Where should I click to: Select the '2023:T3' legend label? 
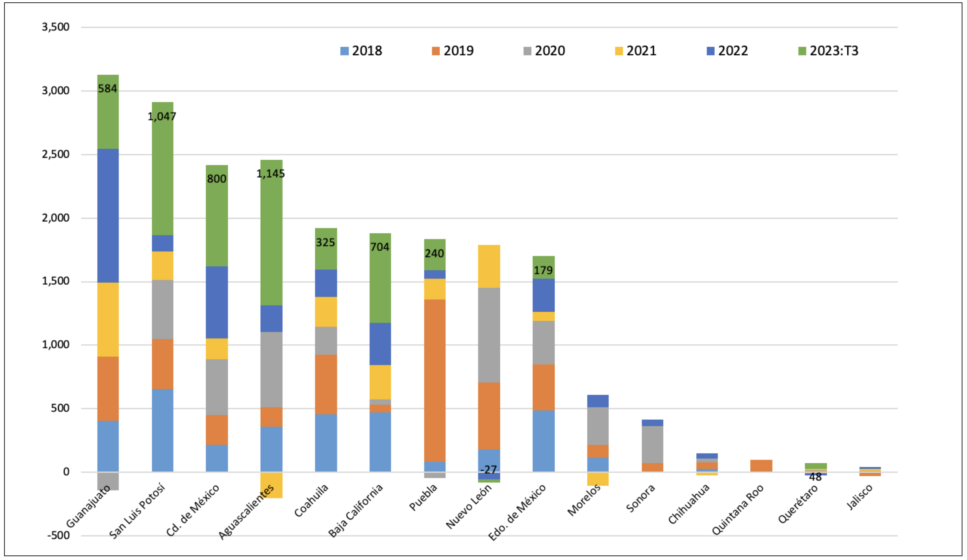pyautogui.click(x=834, y=51)
